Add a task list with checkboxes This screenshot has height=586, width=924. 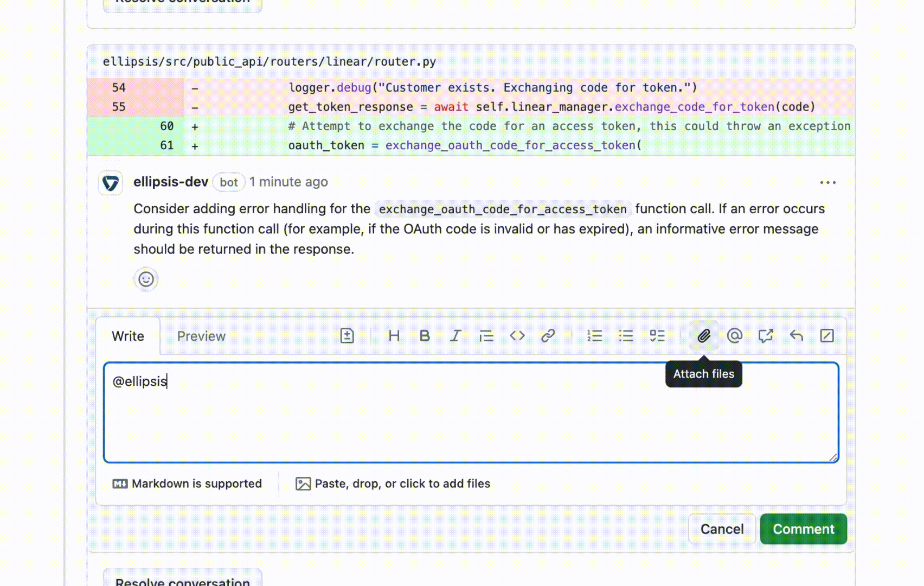click(657, 336)
